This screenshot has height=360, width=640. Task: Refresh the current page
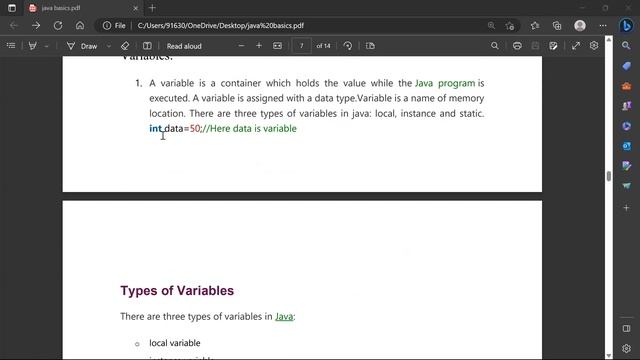(58, 25)
